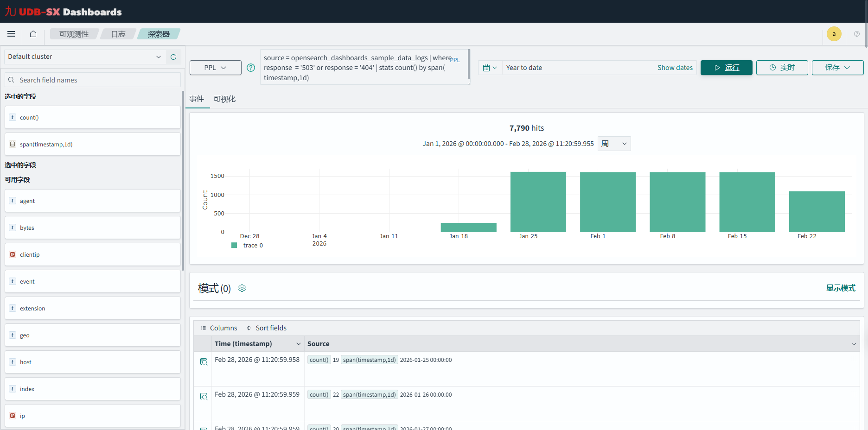
Task: Open the calendar quick date menu
Action: [x=490, y=68]
